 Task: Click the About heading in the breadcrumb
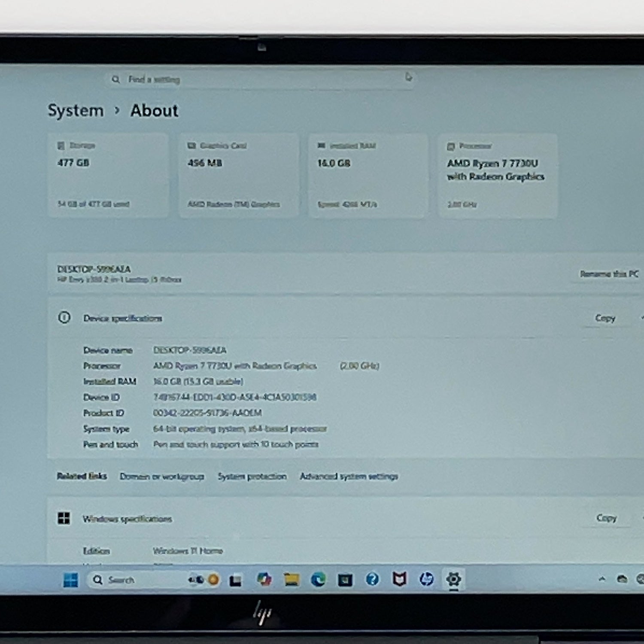[154, 111]
